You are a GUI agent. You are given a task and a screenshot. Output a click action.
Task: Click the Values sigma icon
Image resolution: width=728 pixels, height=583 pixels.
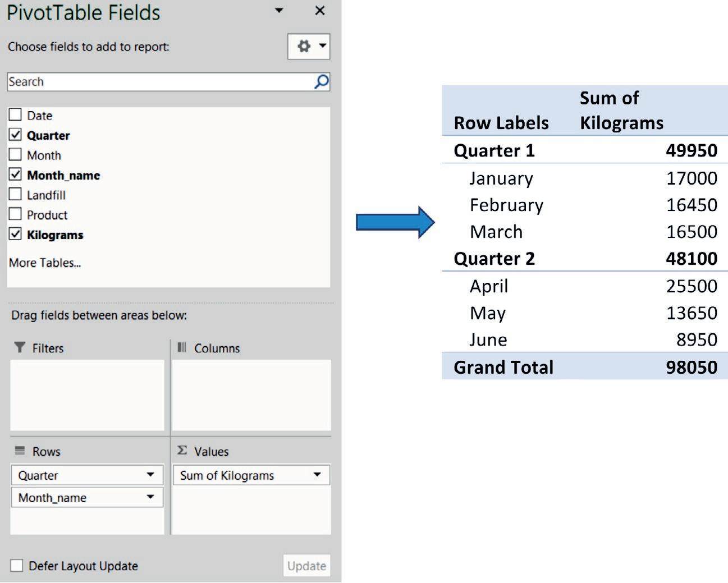182,451
